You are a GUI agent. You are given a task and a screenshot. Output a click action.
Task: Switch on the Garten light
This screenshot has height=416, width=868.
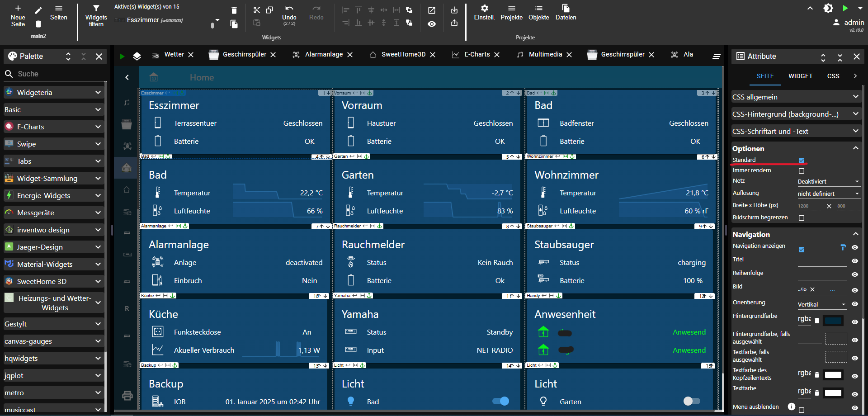[692, 401]
